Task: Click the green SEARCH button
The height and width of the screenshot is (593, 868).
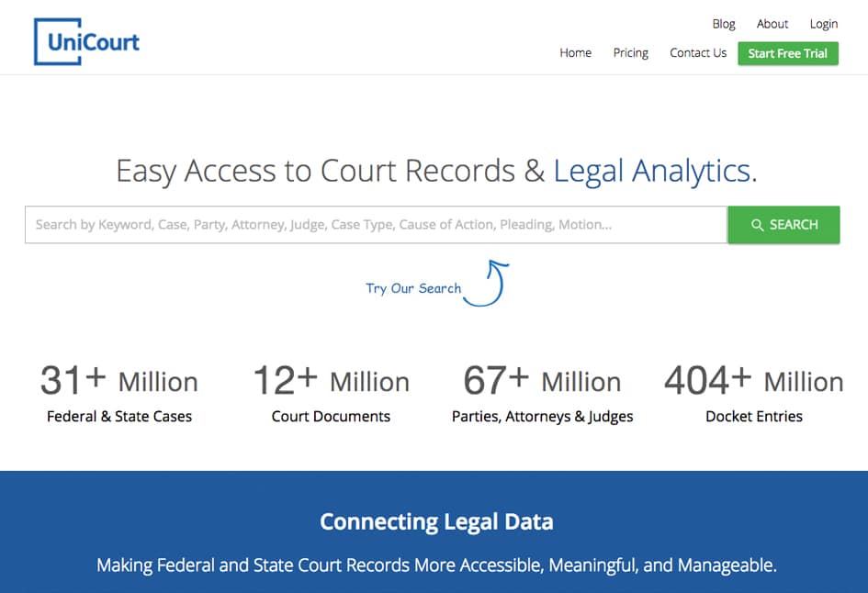Action: (783, 225)
